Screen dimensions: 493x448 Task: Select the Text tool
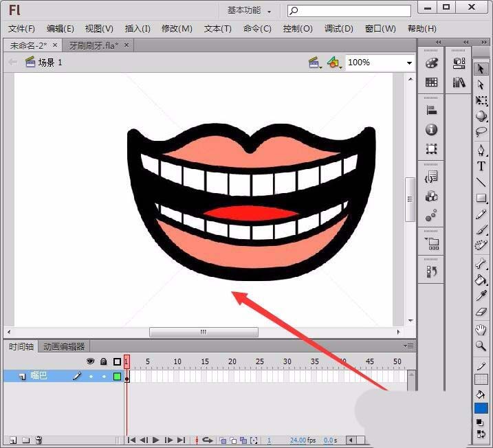point(481,166)
